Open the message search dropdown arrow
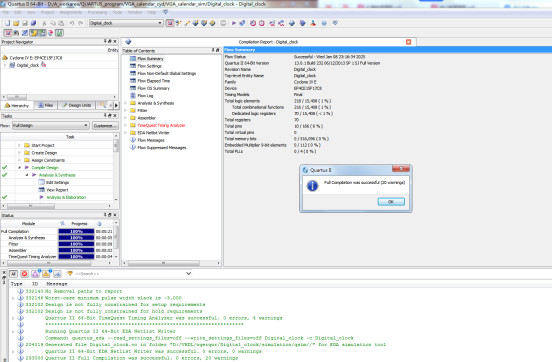 188,273
